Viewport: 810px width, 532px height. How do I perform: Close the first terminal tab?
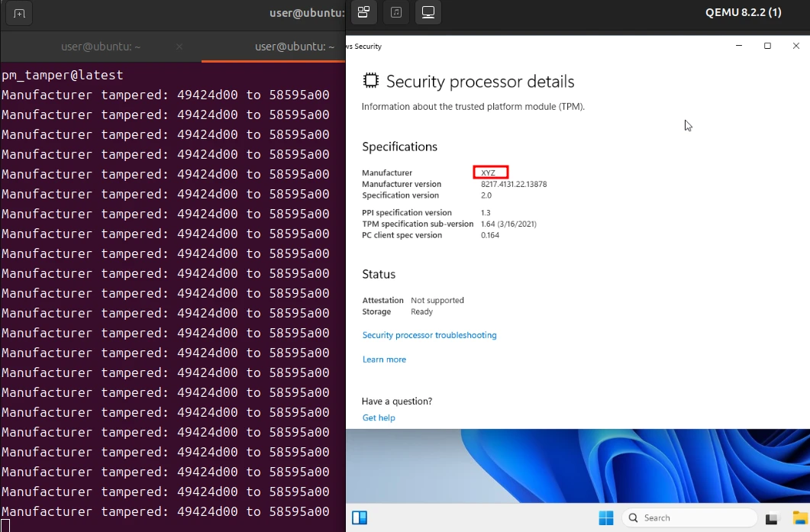click(x=179, y=47)
